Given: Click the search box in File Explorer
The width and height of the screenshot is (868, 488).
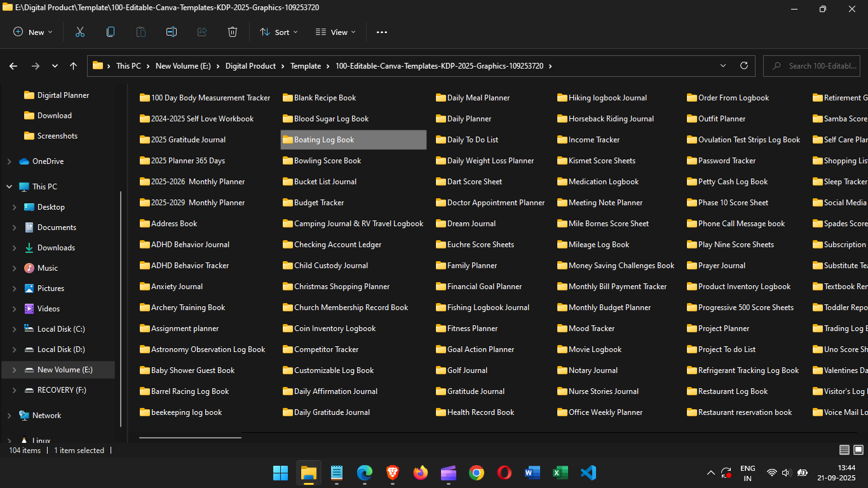Looking at the screenshot, I should 818,66.
